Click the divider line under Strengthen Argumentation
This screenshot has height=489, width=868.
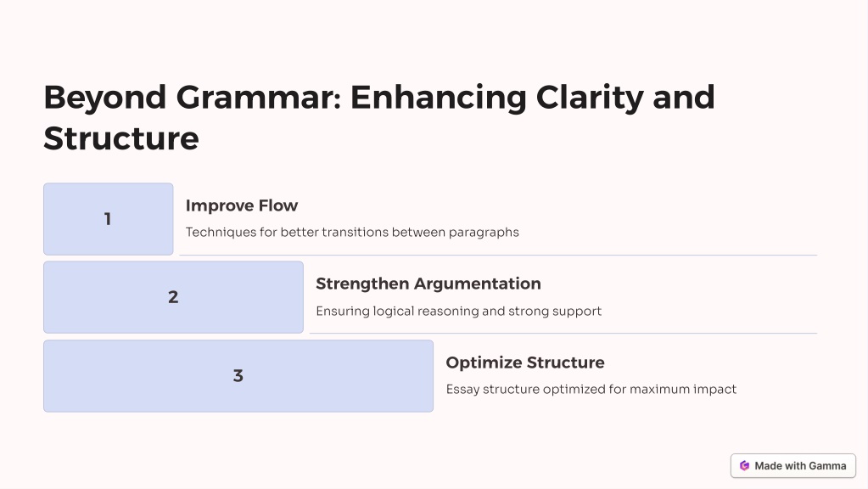[563, 334]
